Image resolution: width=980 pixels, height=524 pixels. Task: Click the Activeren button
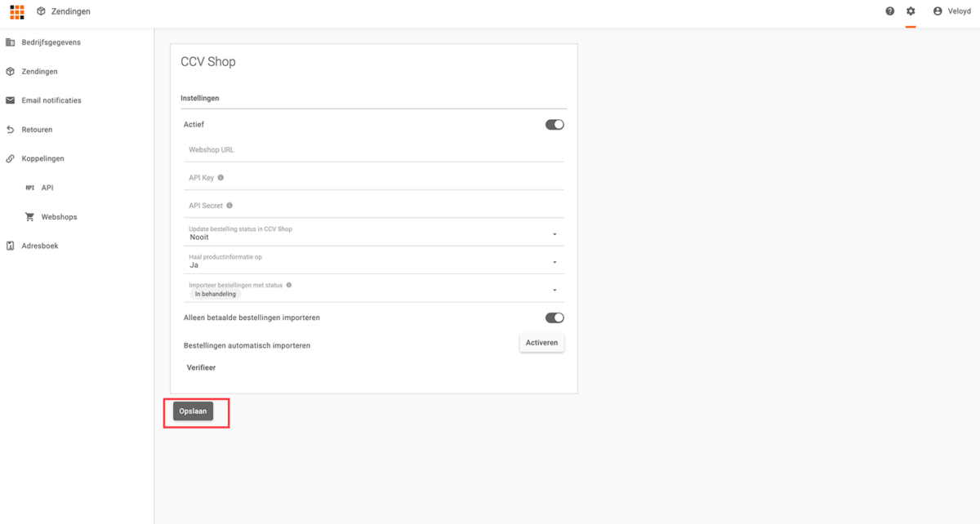click(x=541, y=343)
